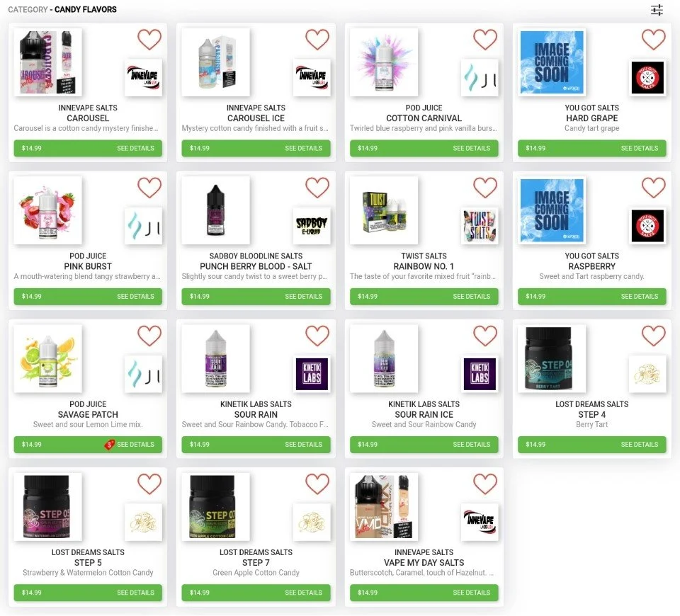Click the Lost Dreams logo on Step 4
Viewport: 680px width, 616px height.
click(x=647, y=374)
